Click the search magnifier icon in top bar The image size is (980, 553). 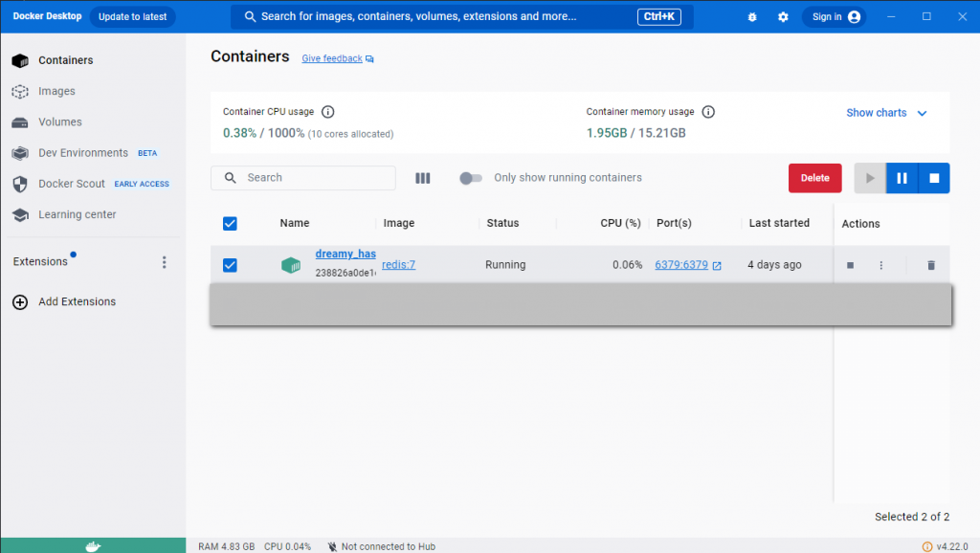coord(250,17)
